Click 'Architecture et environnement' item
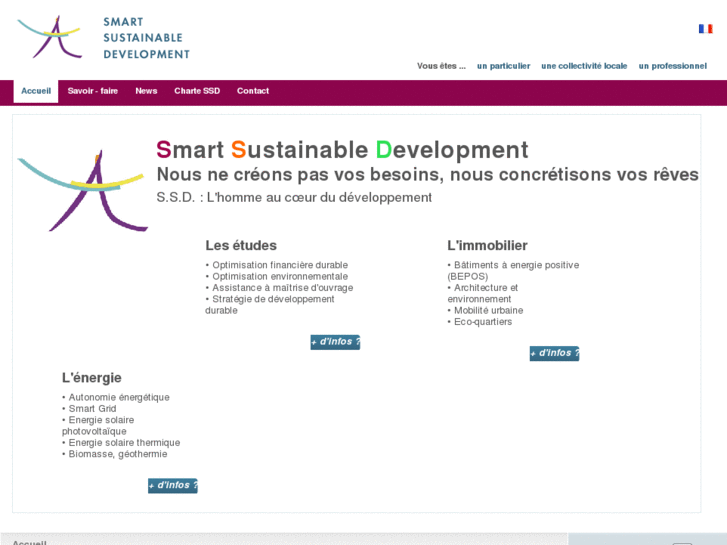Screen dimensions: 727x545 [x=483, y=293]
